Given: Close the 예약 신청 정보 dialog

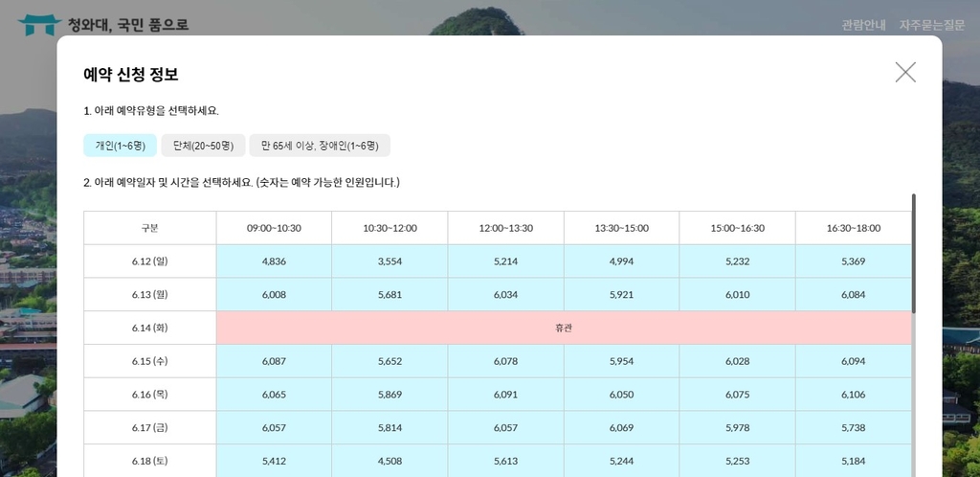Looking at the screenshot, I should (904, 73).
